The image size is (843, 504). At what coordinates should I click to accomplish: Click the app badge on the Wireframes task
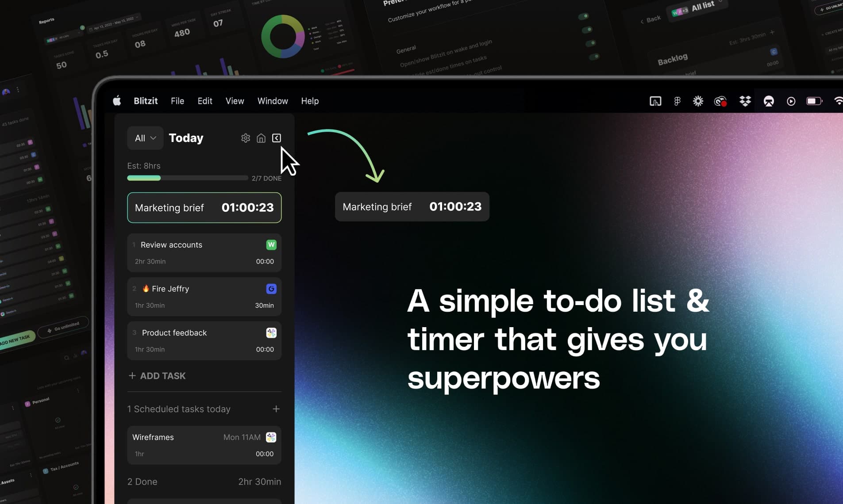pos(271,437)
